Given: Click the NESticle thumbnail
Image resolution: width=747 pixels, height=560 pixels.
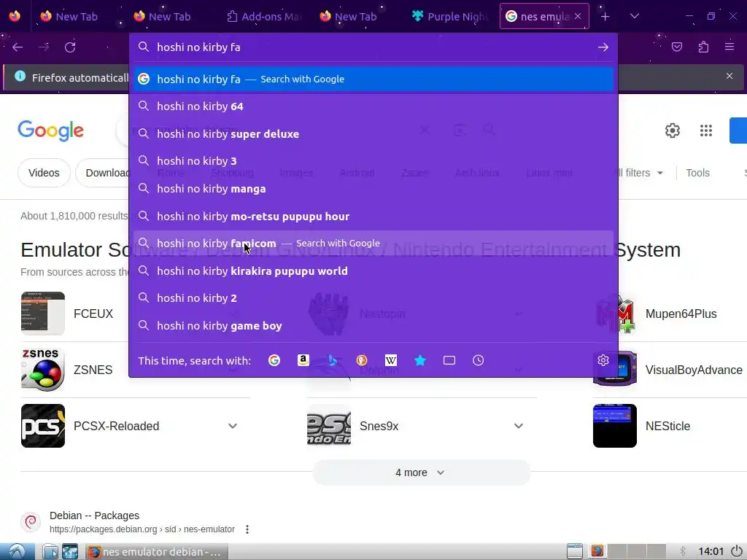Looking at the screenshot, I should pyautogui.click(x=614, y=426).
